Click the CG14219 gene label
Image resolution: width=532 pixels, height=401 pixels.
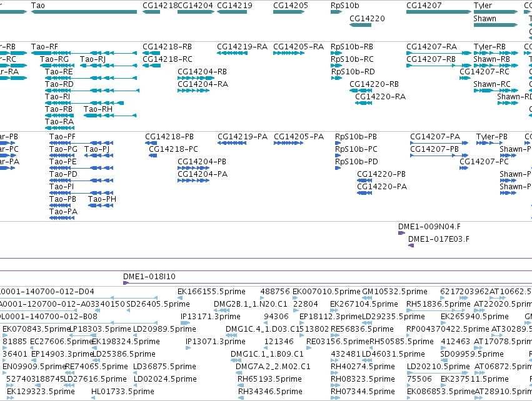tap(234, 6)
